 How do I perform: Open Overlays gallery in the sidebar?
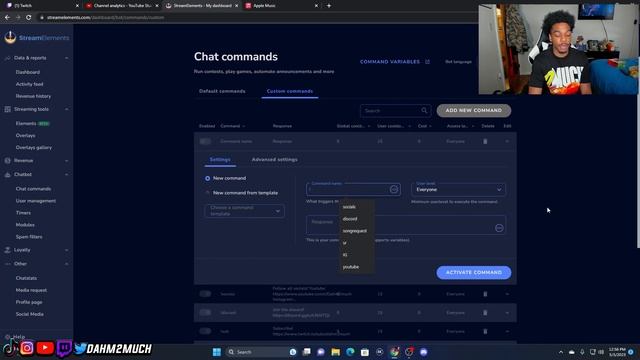click(34, 147)
